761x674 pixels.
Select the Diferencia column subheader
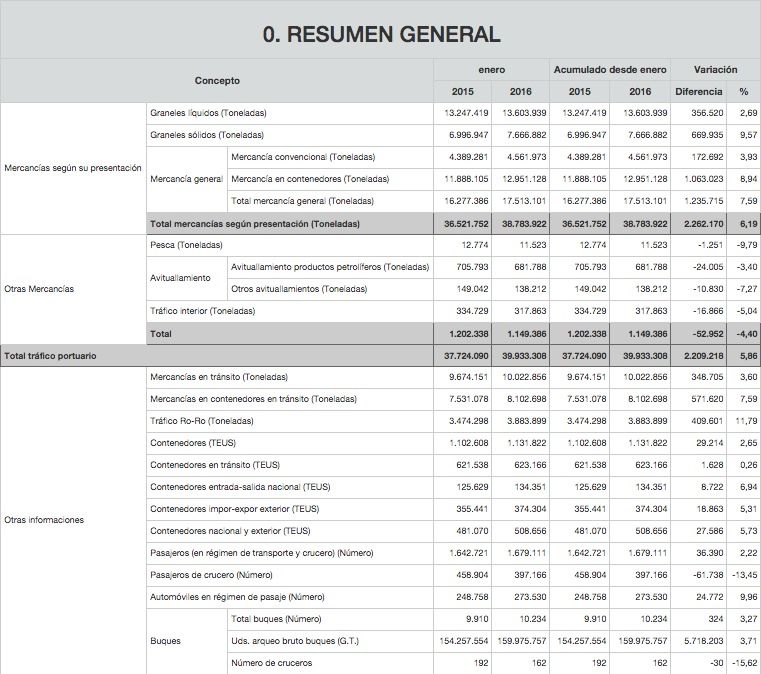coord(698,91)
